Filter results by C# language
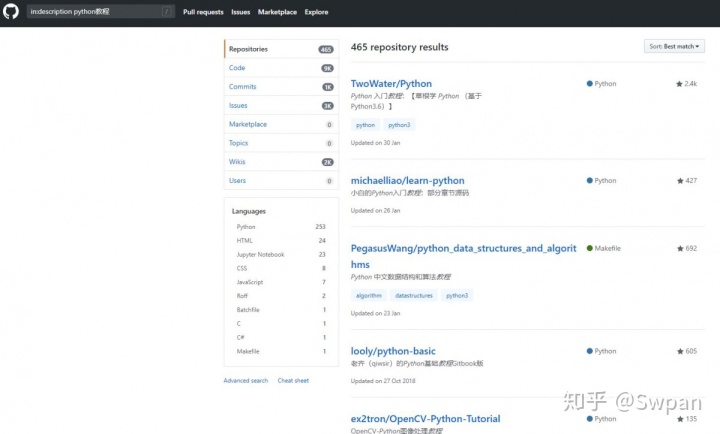This screenshot has height=434, width=720. point(281,337)
